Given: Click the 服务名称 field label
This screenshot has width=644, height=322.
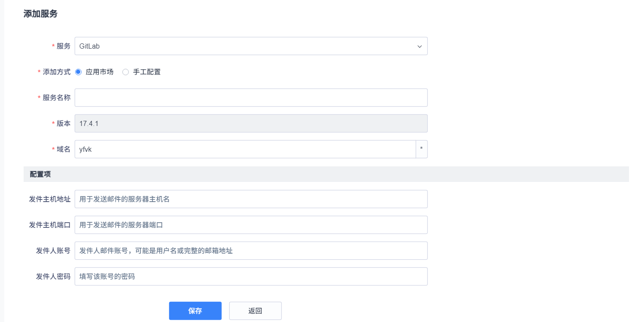Looking at the screenshot, I should [x=56, y=98].
